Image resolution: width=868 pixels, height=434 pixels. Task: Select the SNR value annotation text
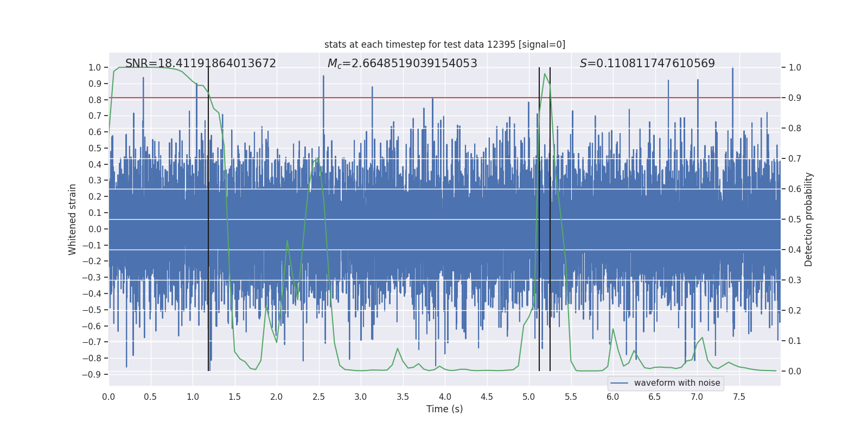(200, 63)
